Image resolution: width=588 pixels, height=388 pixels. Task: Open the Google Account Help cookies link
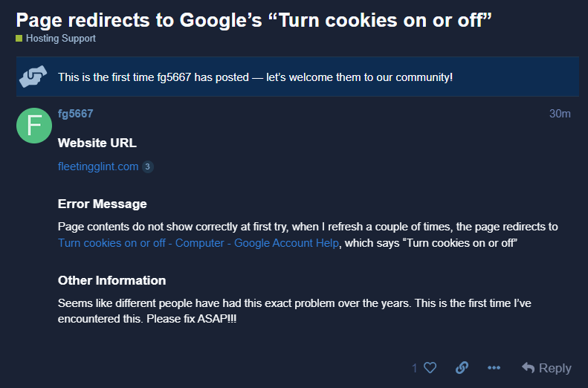pyautogui.click(x=198, y=243)
